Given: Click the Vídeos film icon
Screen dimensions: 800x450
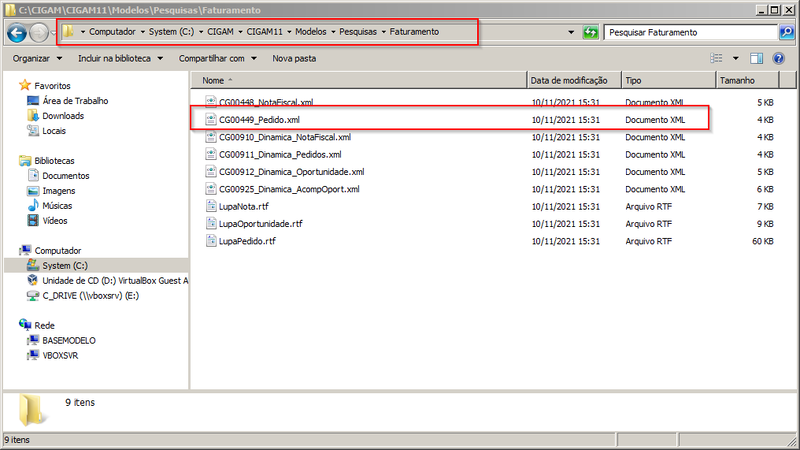Looking at the screenshot, I should click(33, 220).
